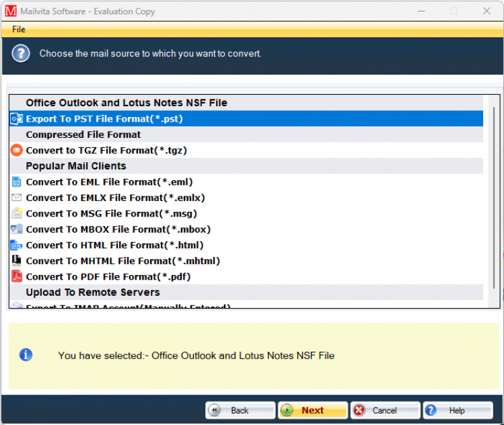Click the red PDF format icon

16,276
